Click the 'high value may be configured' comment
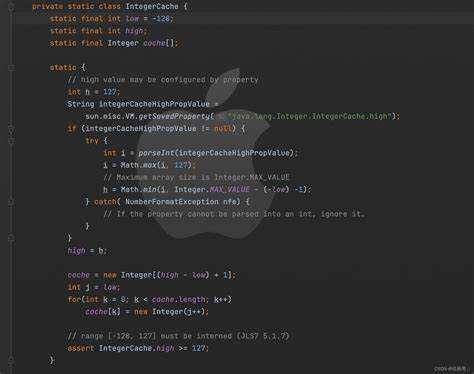Screen dimensions: 474x374 click(163, 80)
